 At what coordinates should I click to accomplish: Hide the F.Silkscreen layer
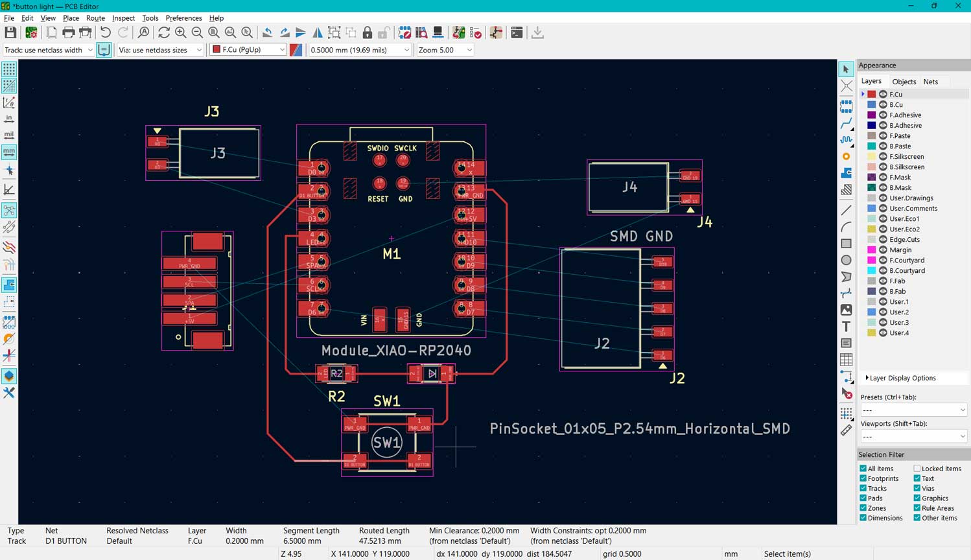883,156
